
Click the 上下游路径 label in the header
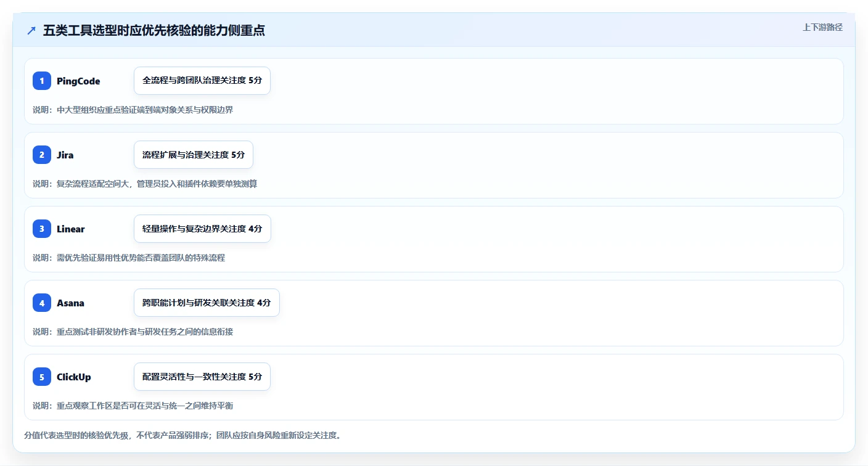click(822, 27)
